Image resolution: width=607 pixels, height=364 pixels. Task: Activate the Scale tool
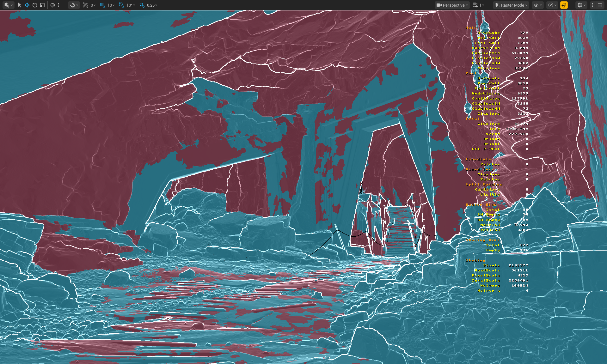42,5
